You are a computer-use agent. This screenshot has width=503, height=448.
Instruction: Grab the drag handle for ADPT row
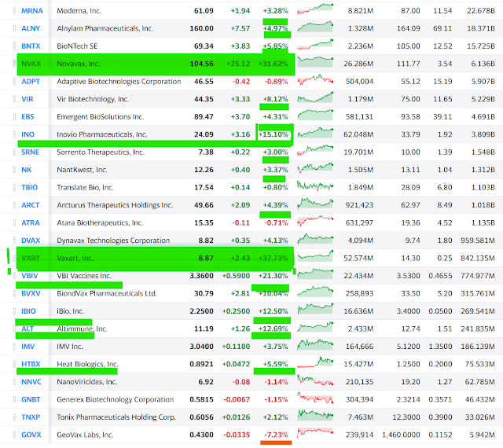[14, 82]
